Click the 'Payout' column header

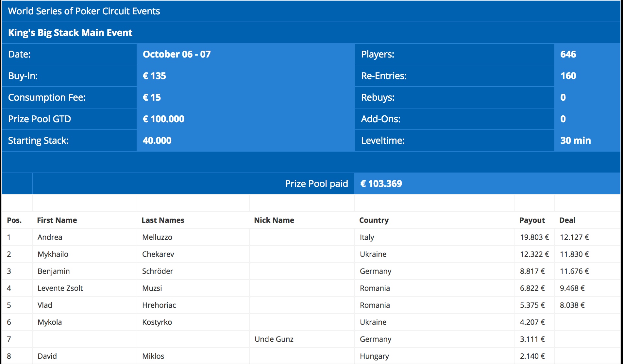532,220
